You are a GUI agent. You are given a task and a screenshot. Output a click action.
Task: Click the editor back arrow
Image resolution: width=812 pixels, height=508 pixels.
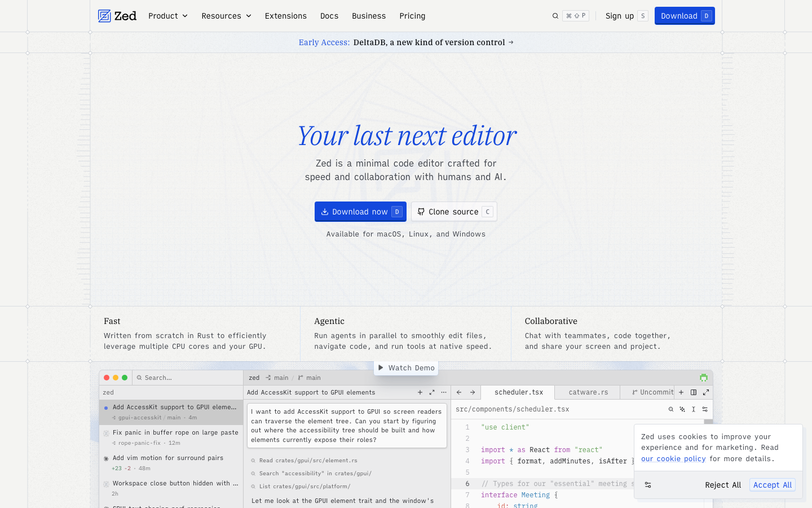[x=459, y=392]
